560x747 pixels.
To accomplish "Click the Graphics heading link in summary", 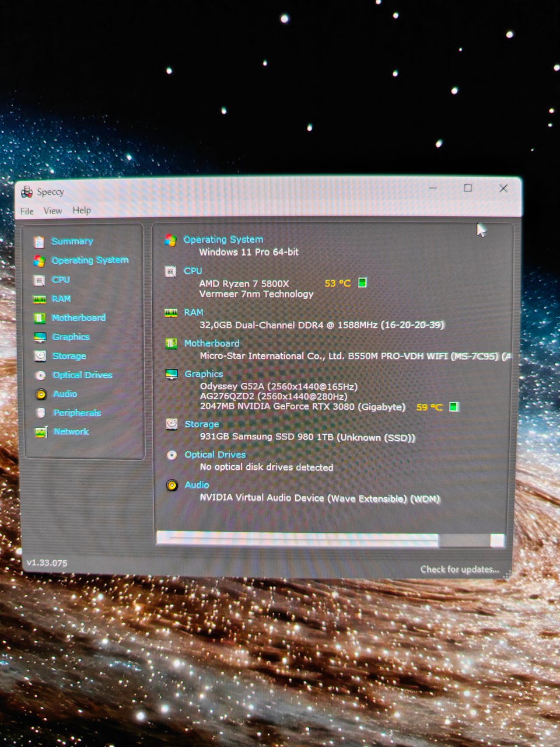I will point(204,373).
